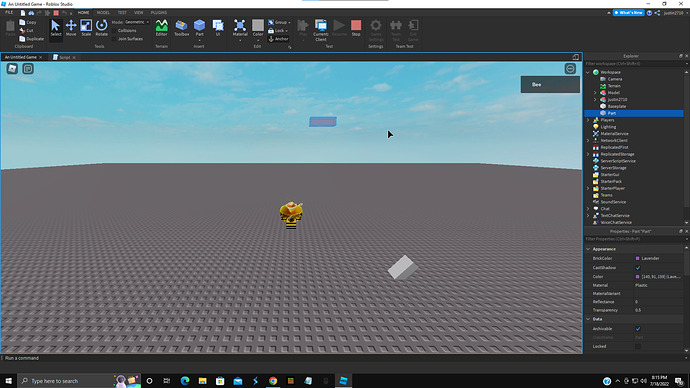Click the Filter workspace search field
Screen dimensions: 690x388
(x=634, y=64)
